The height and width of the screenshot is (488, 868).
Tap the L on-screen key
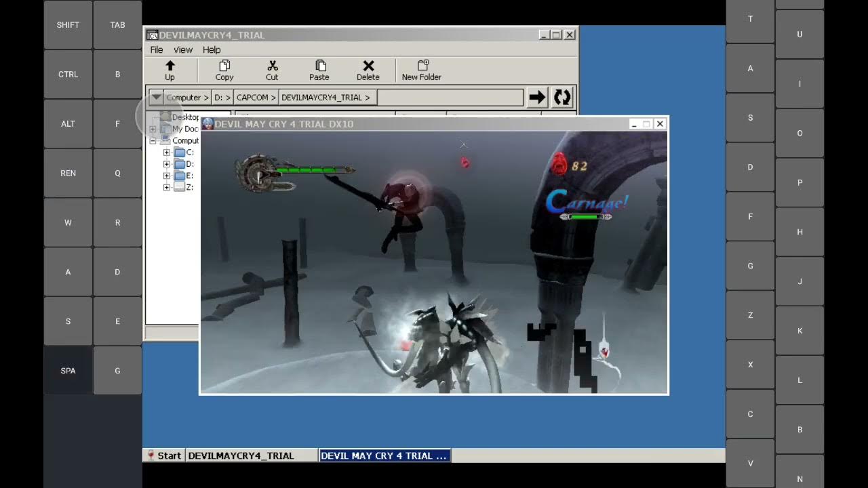click(x=800, y=381)
